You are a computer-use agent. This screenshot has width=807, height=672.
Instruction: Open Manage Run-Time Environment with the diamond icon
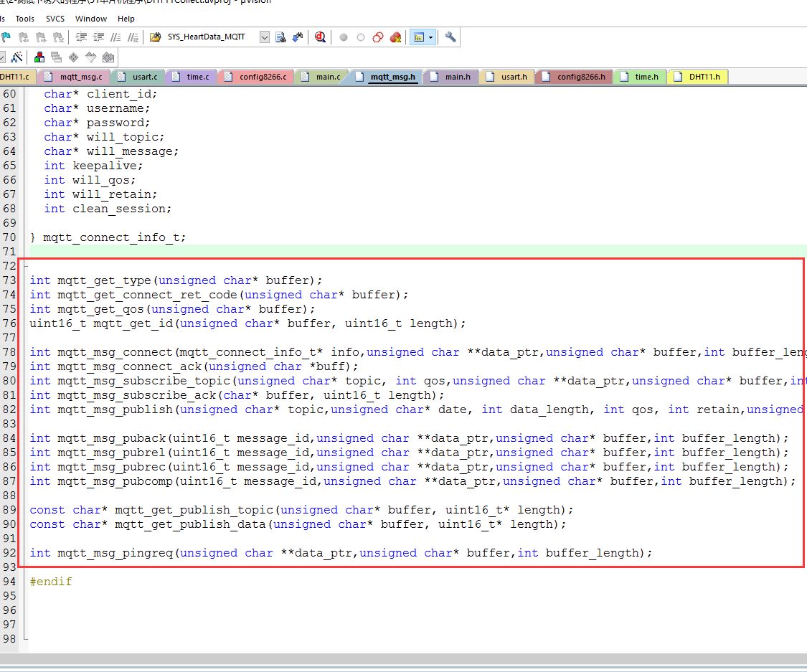point(74,57)
